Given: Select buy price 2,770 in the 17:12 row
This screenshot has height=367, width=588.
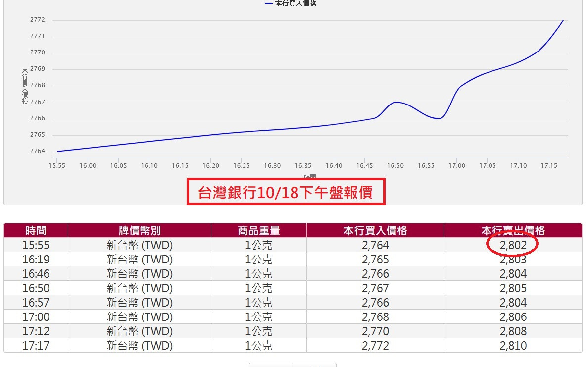Looking at the screenshot, I should [x=375, y=331].
